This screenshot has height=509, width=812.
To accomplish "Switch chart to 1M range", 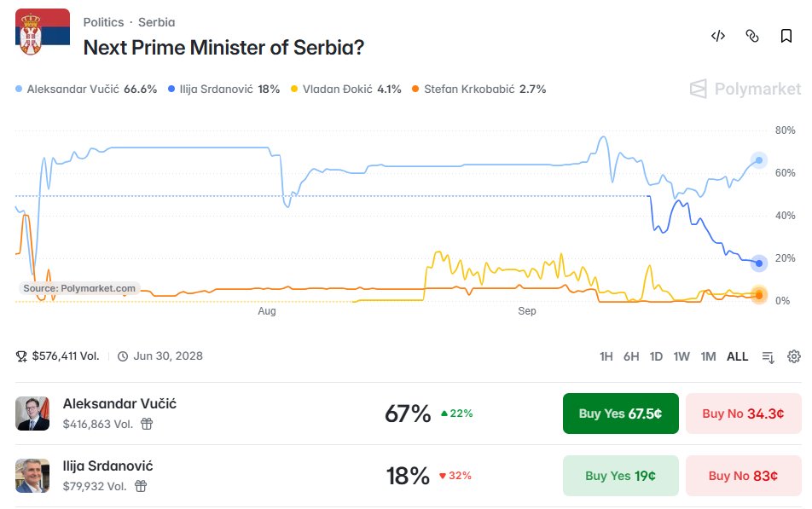I will point(708,356).
